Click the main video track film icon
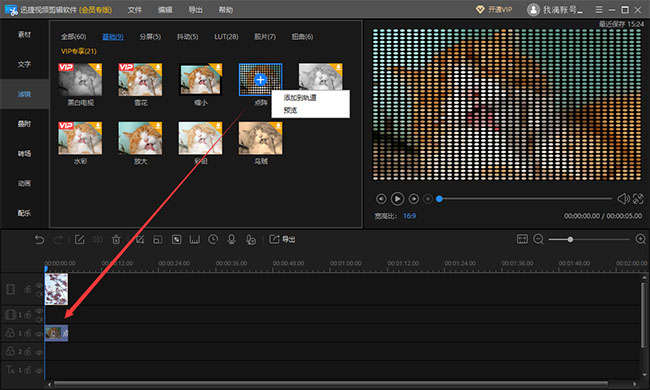This screenshot has width=650, height=390. pos(10,289)
